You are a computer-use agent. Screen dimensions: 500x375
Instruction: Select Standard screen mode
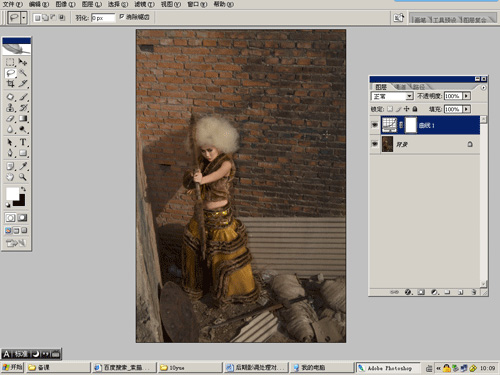tap(8, 230)
